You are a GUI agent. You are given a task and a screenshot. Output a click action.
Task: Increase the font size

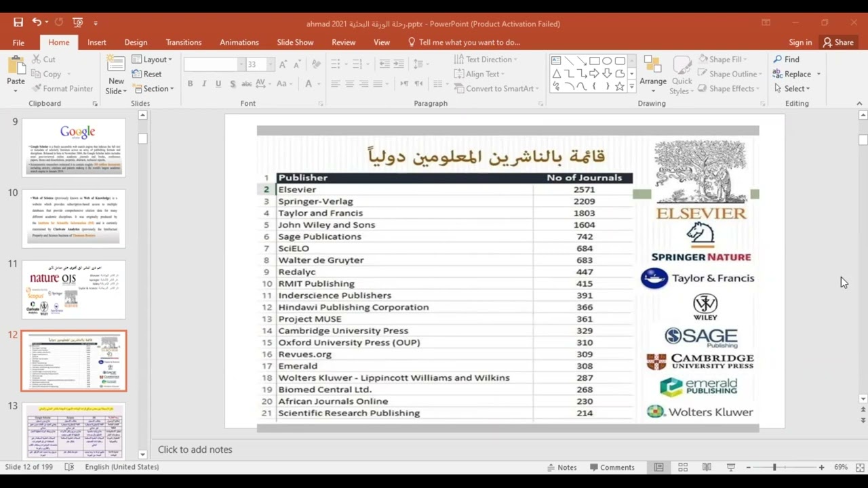[x=283, y=64]
